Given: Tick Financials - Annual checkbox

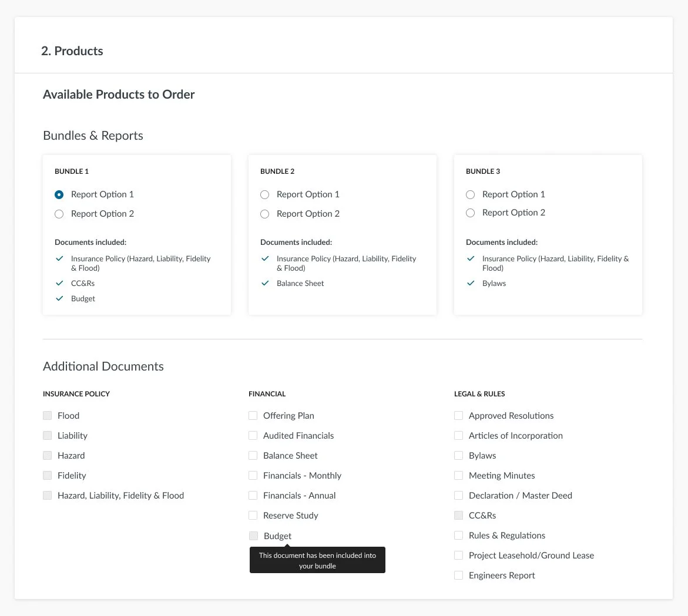Looking at the screenshot, I should click(253, 496).
